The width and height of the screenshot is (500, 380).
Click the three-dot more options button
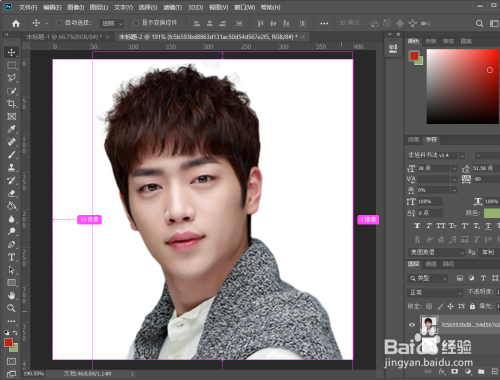click(324, 23)
